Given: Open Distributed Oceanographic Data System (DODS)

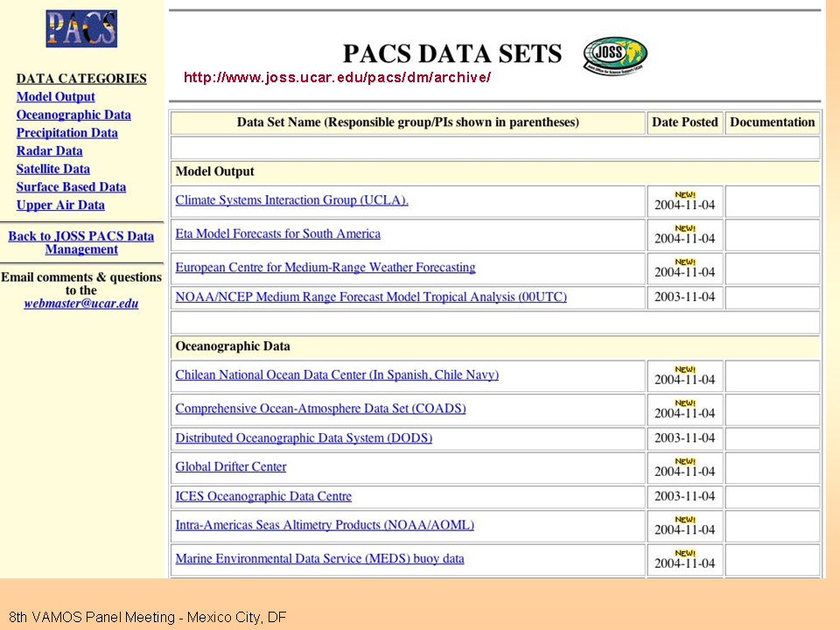Looking at the screenshot, I should pyautogui.click(x=304, y=438).
